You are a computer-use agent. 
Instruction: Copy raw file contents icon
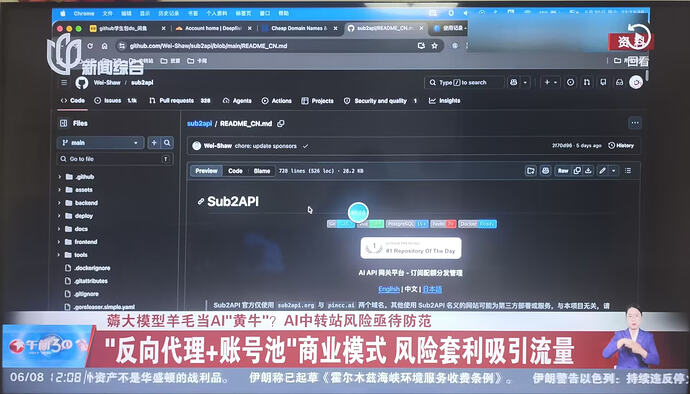click(577, 171)
